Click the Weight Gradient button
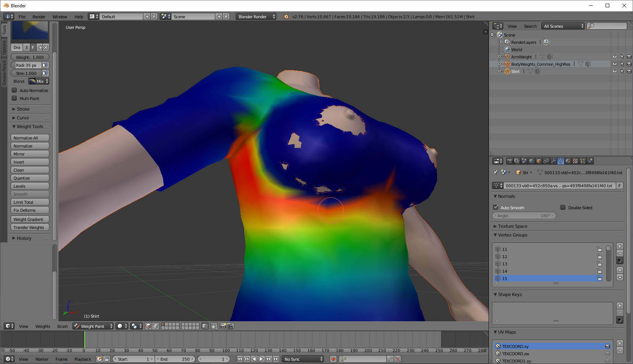The width and height of the screenshot is (633, 364). 30,219
